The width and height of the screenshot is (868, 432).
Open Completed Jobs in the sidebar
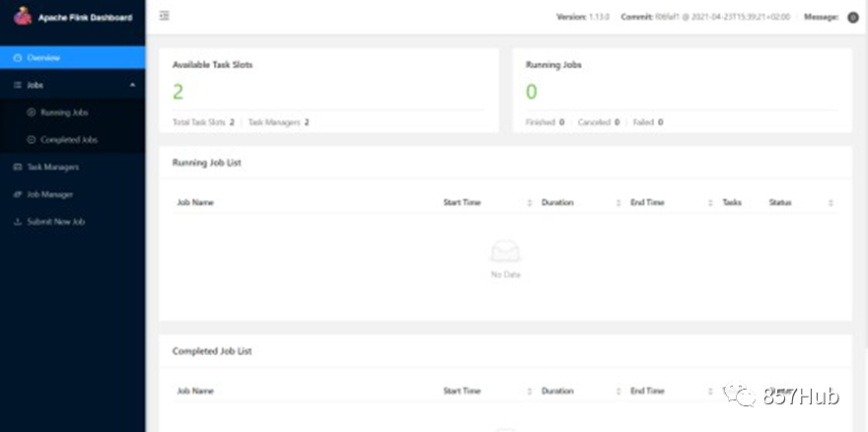click(x=73, y=140)
